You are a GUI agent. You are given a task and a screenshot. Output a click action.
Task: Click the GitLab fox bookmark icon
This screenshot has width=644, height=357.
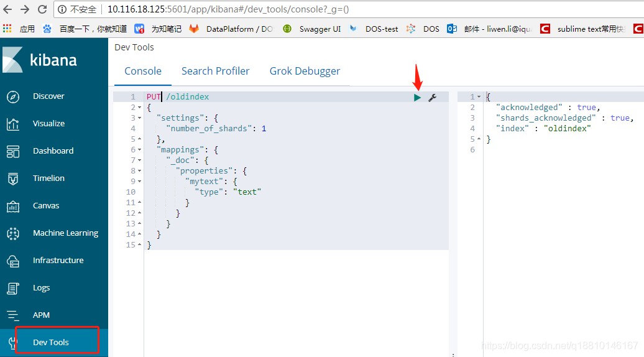194,29
